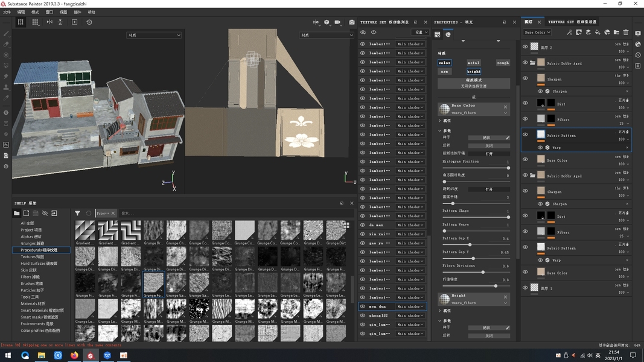Hide the selected Fabric Pattern layer
644x362 pixels.
tap(525, 135)
